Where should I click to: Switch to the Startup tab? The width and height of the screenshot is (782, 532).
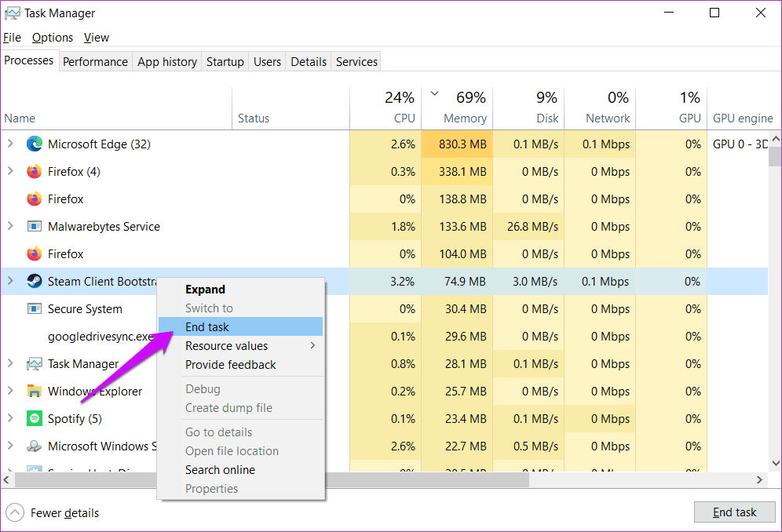click(225, 62)
